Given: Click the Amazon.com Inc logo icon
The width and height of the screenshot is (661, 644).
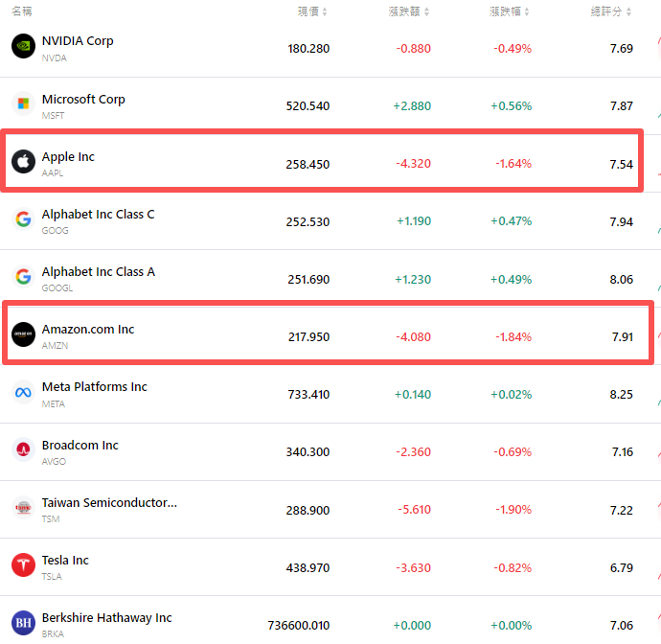Looking at the screenshot, I should coord(23,334).
